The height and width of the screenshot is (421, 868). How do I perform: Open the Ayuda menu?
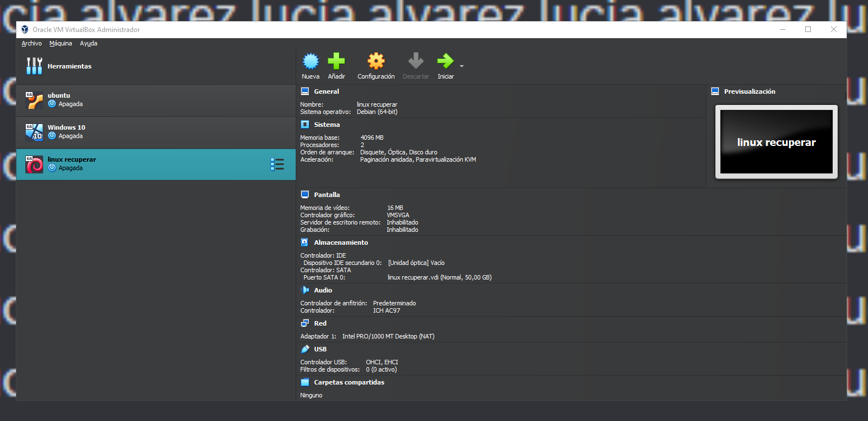(x=88, y=43)
